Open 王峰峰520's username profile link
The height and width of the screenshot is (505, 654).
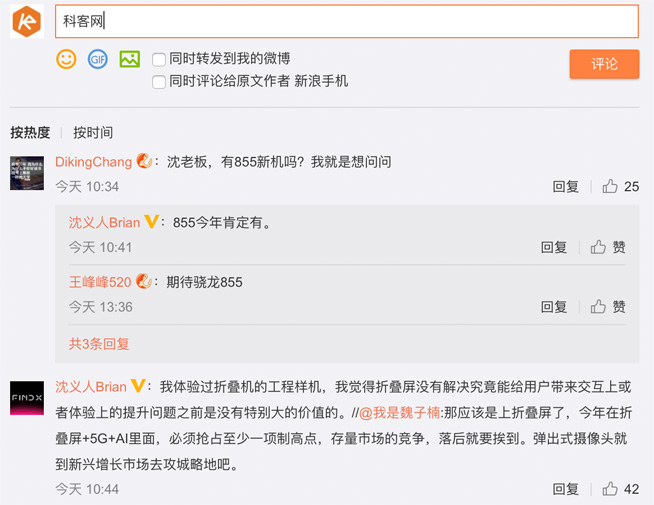[99, 282]
